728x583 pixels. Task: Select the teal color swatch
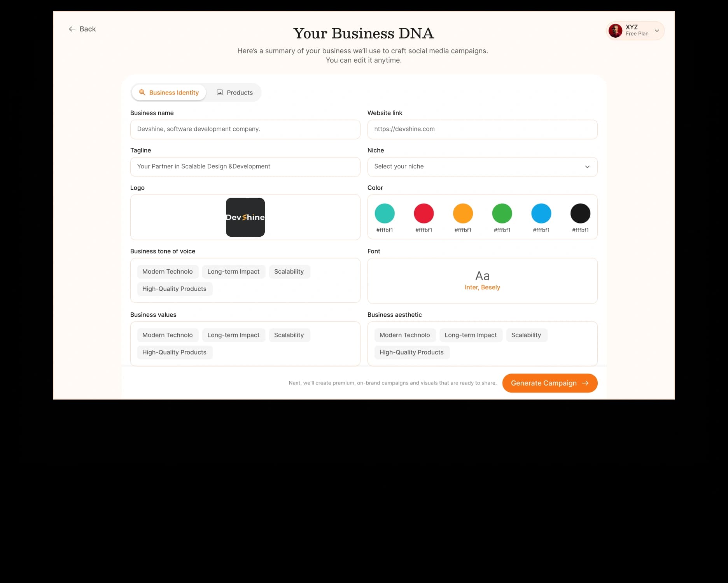(x=385, y=213)
